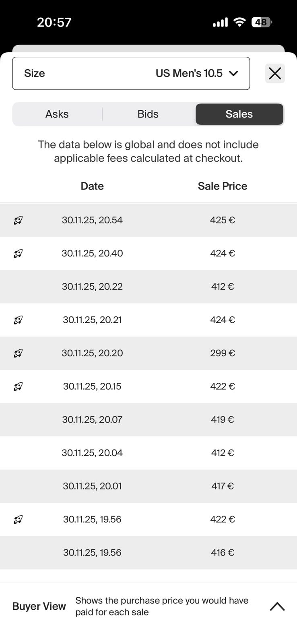Screen dimensions: 297x644
Task: Switch to the Asks tab
Action: tap(57, 114)
